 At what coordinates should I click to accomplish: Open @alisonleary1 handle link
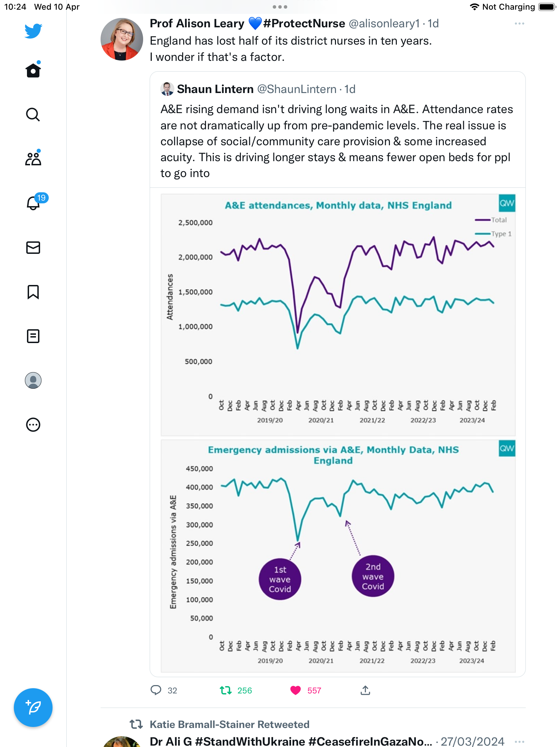click(x=384, y=24)
